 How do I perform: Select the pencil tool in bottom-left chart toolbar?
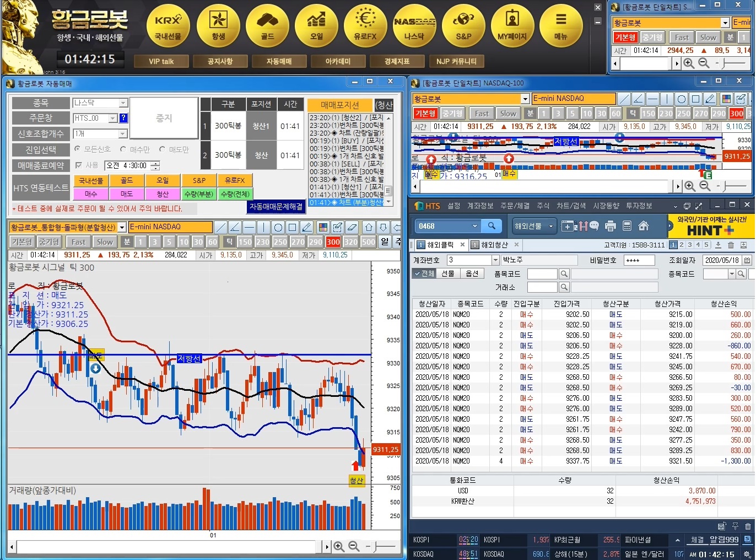point(307,227)
